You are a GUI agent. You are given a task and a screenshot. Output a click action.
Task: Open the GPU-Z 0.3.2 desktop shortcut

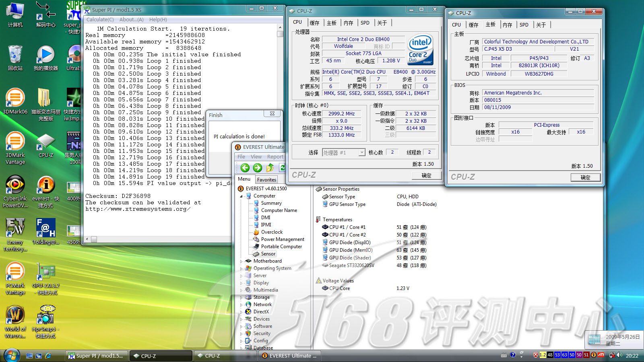tap(46, 271)
